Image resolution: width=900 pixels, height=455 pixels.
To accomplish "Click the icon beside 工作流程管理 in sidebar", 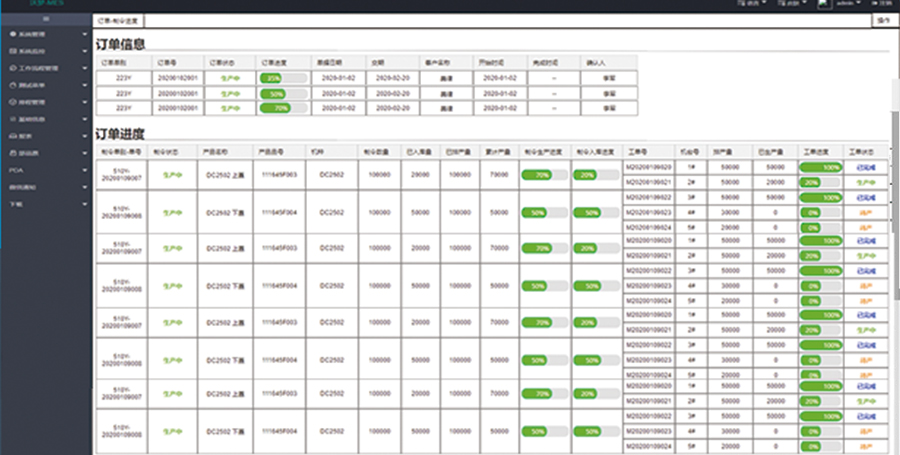I will click(x=12, y=68).
